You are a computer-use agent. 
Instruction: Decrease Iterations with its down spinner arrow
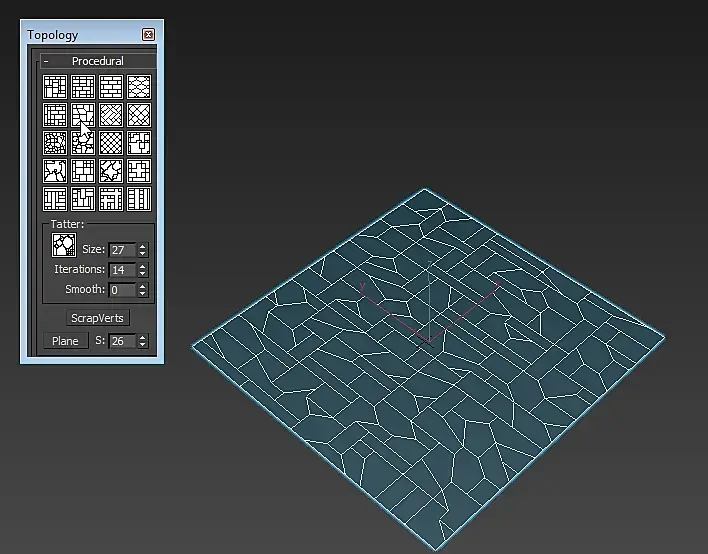pyautogui.click(x=143, y=274)
